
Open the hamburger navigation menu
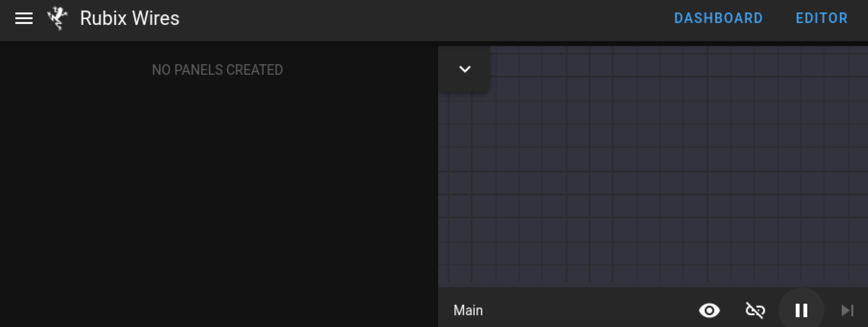pos(24,18)
